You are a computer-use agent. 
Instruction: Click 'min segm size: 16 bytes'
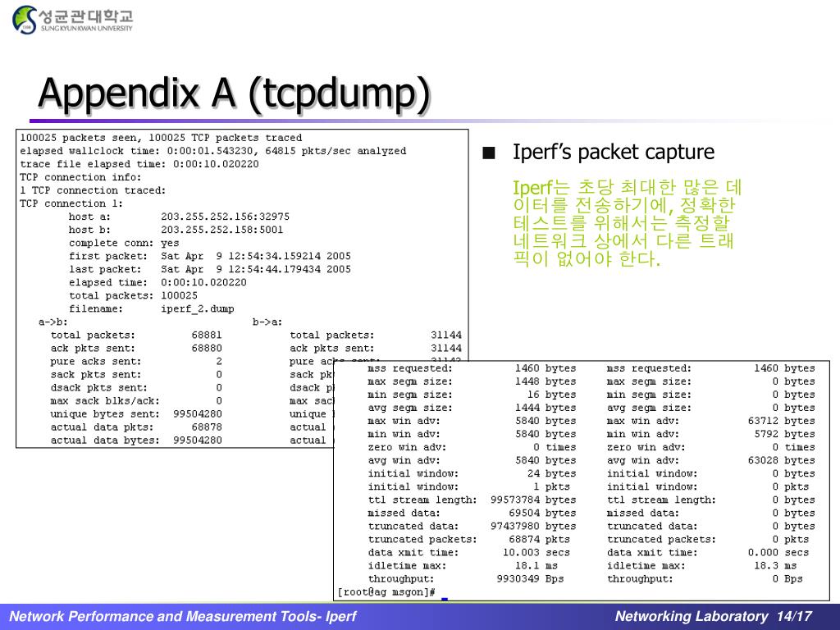[x=472, y=395]
